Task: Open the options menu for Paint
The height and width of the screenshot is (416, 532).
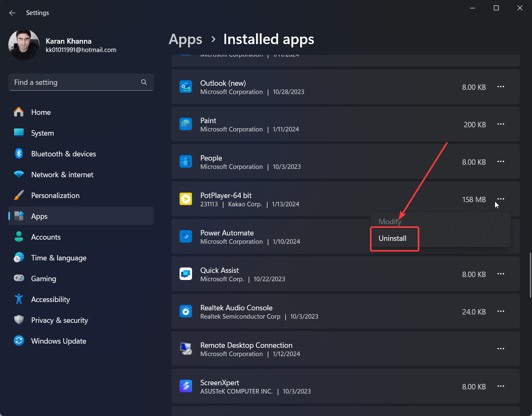Action: pos(500,124)
